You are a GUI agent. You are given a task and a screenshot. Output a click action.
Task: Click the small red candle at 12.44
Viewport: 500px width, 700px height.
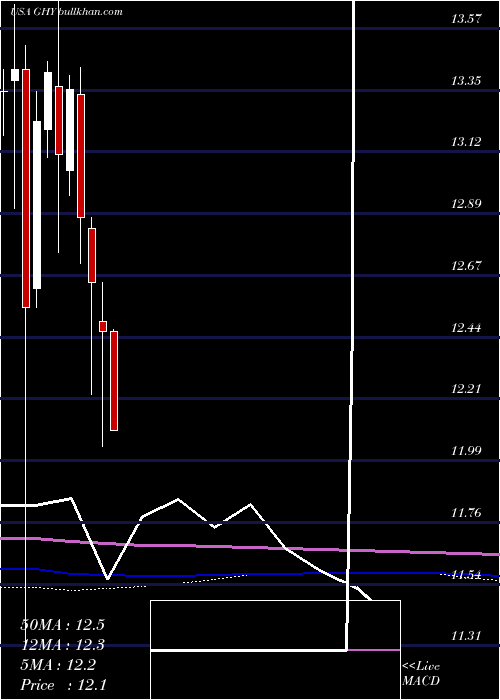[103, 326]
